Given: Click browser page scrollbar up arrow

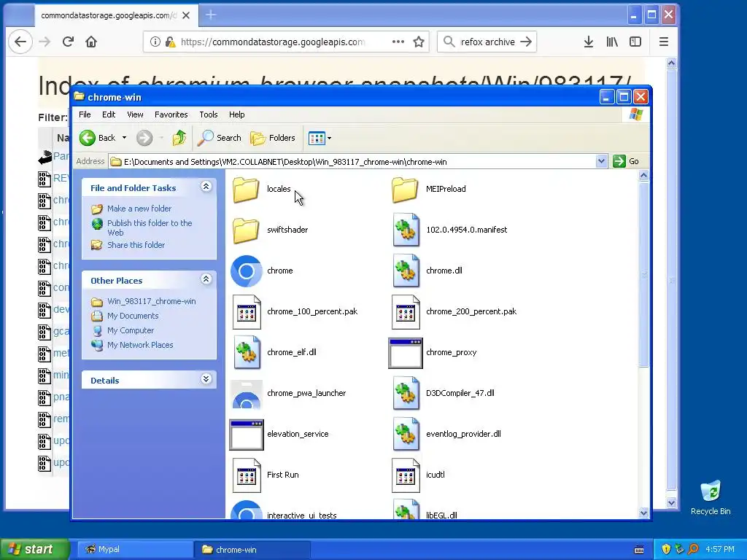Looking at the screenshot, I should [671, 63].
